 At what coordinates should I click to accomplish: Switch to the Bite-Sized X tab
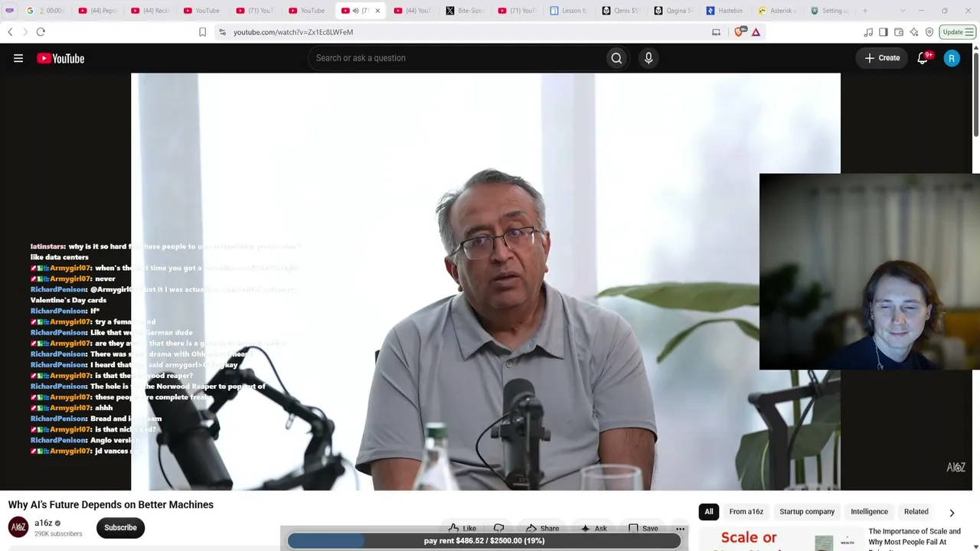(x=465, y=11)
